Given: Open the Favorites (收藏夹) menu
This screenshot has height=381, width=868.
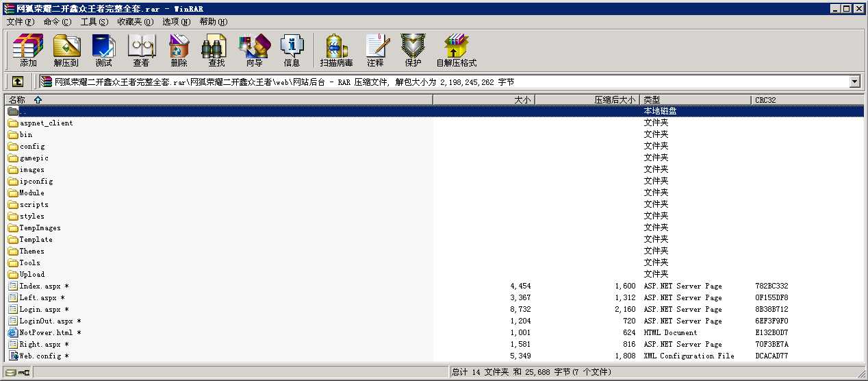Looking at the screenshot, I should [x=135, y=21].
